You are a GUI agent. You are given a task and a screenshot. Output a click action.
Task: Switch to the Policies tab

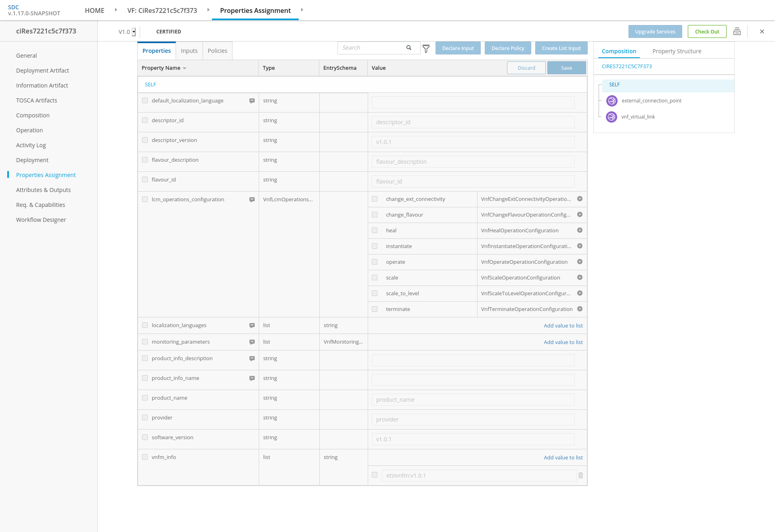(x=218, y=51)
